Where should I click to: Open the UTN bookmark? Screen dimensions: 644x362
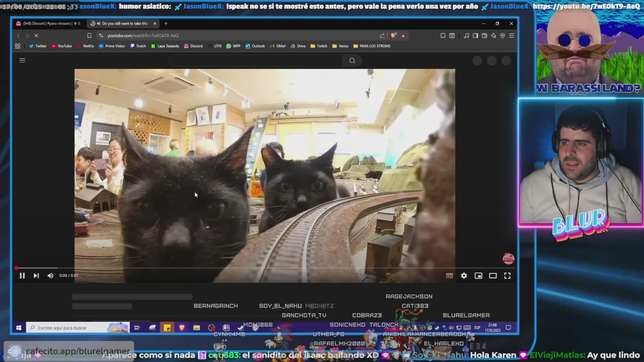click(x=214, y=46)
